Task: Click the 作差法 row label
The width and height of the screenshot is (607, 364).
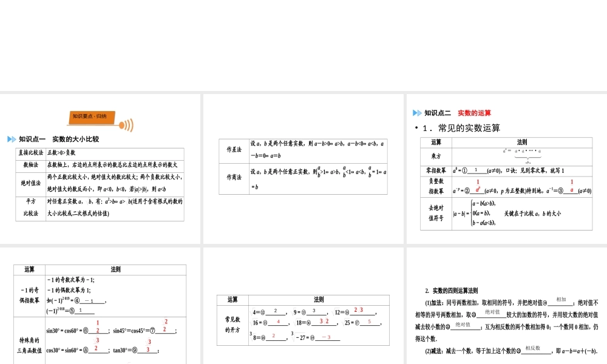Action: [x=234, y=150]
